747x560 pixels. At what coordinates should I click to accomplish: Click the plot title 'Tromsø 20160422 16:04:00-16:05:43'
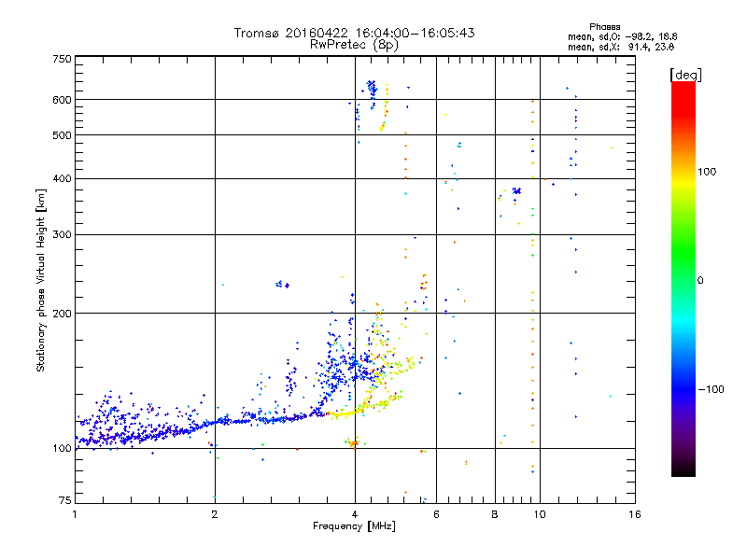tap(354, 33)
